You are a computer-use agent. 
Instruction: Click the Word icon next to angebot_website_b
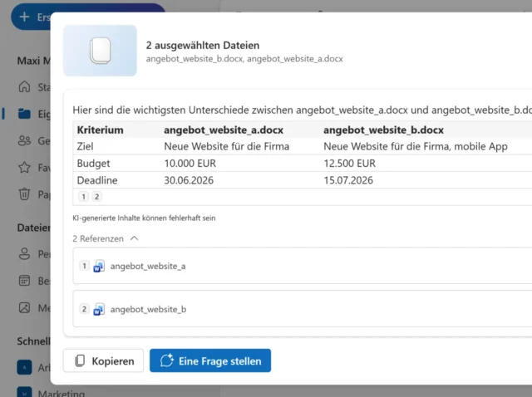point(99,309)
